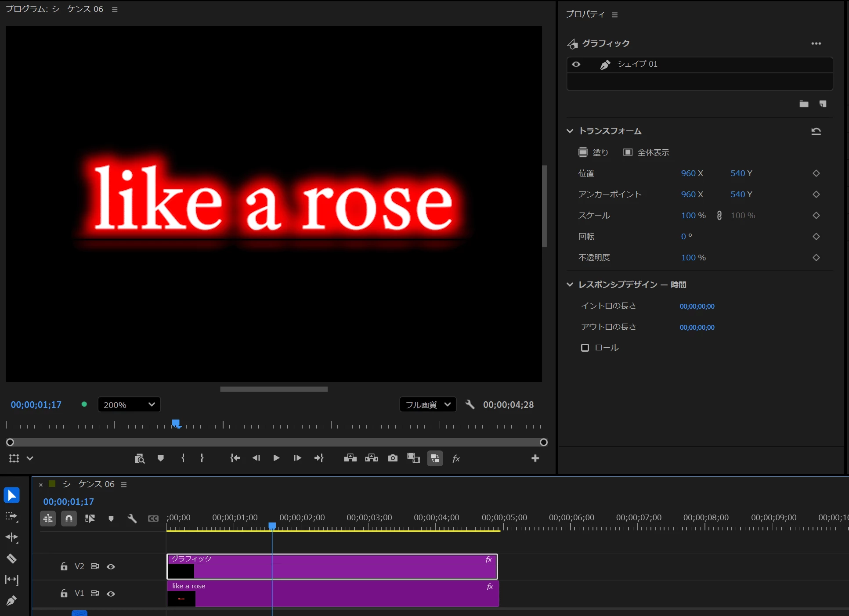Click the timeline captions CC button
Screen dimensions: 849x616
point(153,519)
